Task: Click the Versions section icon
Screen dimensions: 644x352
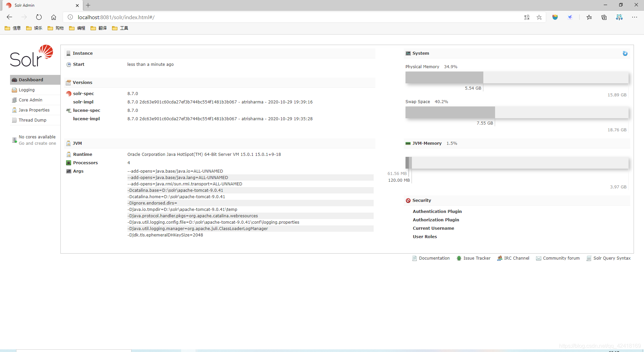Action: [x=68, y=83]
